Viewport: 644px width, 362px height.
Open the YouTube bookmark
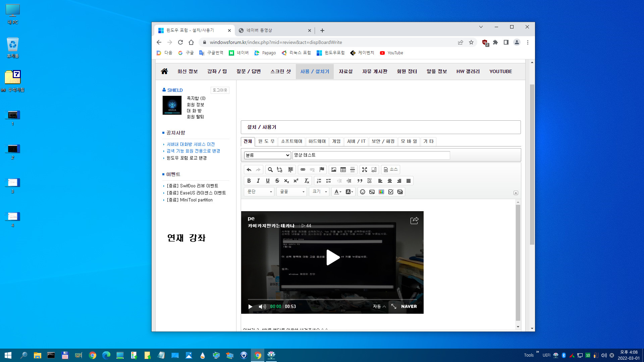click(391, 53)
